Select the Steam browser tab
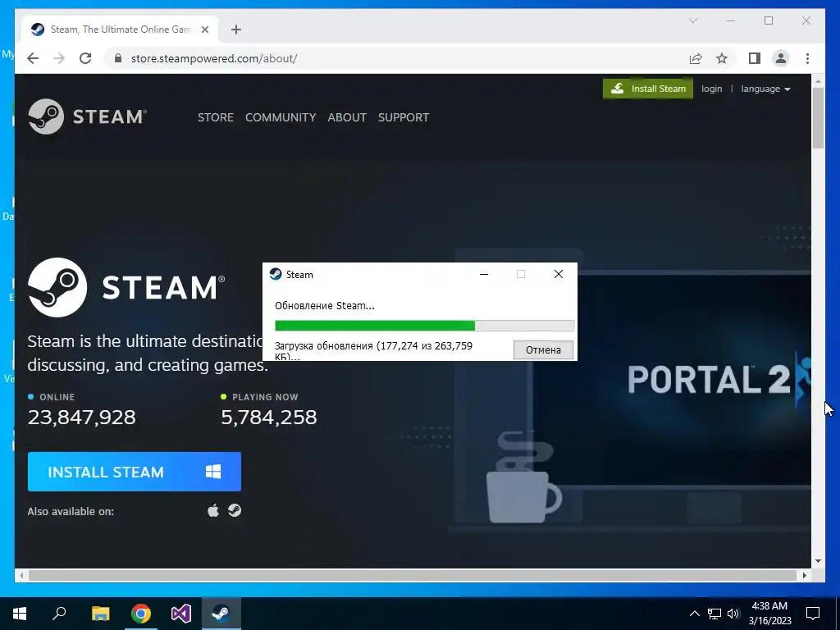 (x=121, y=30)
